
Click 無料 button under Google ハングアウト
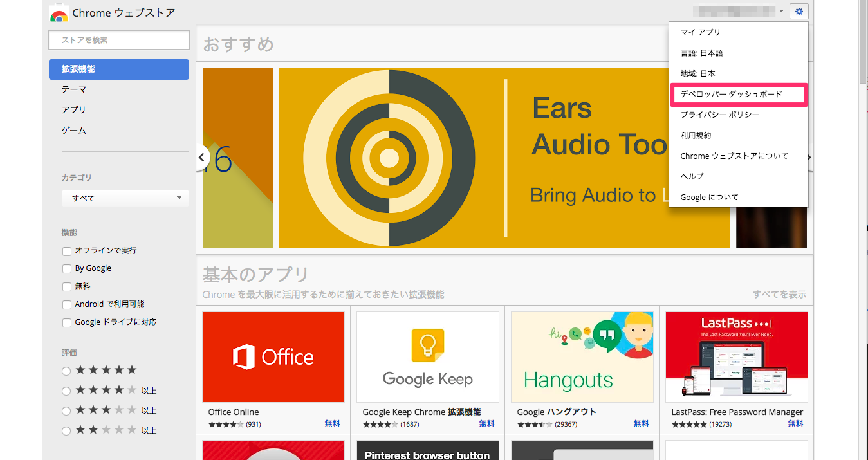[x=641, y=424]
